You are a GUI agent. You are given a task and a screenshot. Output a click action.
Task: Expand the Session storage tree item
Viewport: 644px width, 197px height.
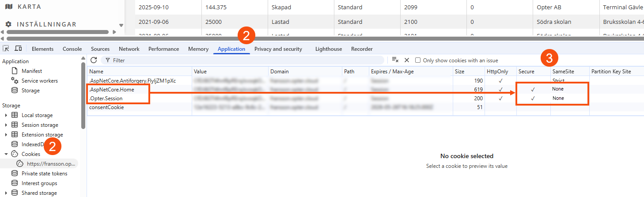pos(6,125)
